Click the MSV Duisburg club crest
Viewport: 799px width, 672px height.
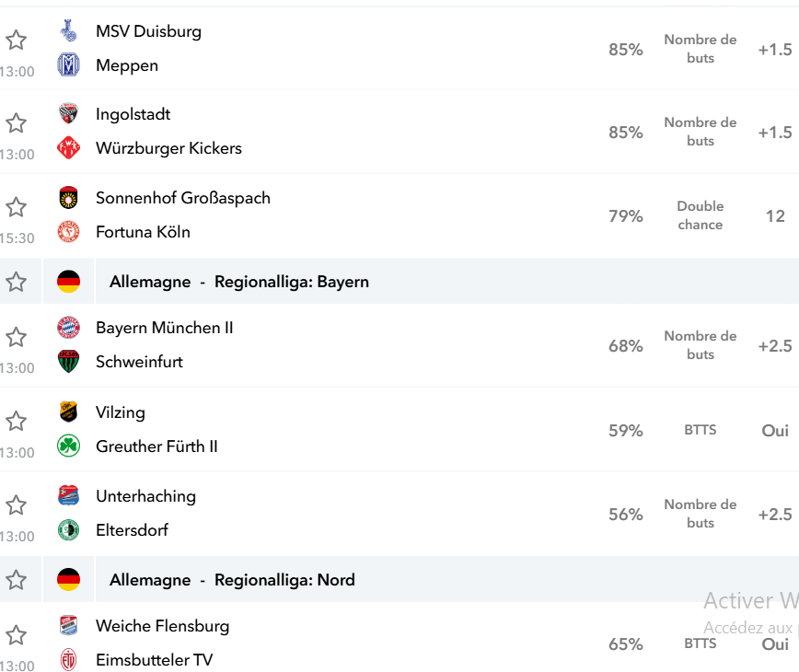pyautogui.click(x=68, y=30)
